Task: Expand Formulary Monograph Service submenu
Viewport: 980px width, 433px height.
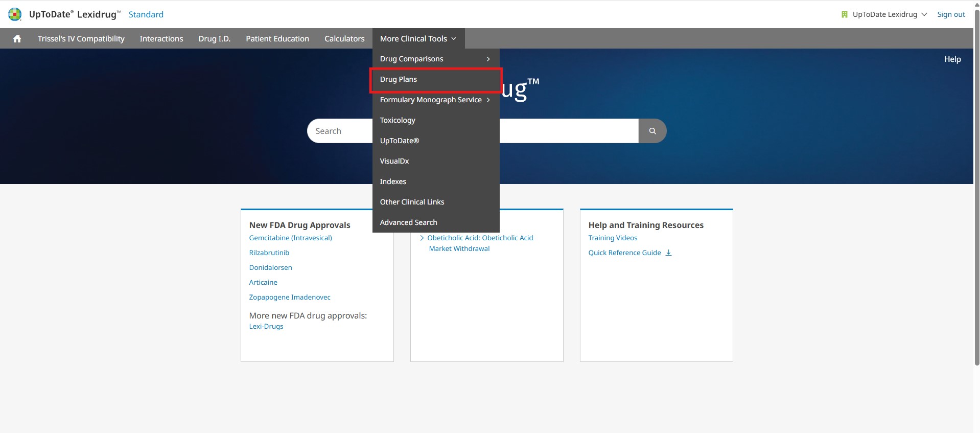Action: (x=488, y=100)
